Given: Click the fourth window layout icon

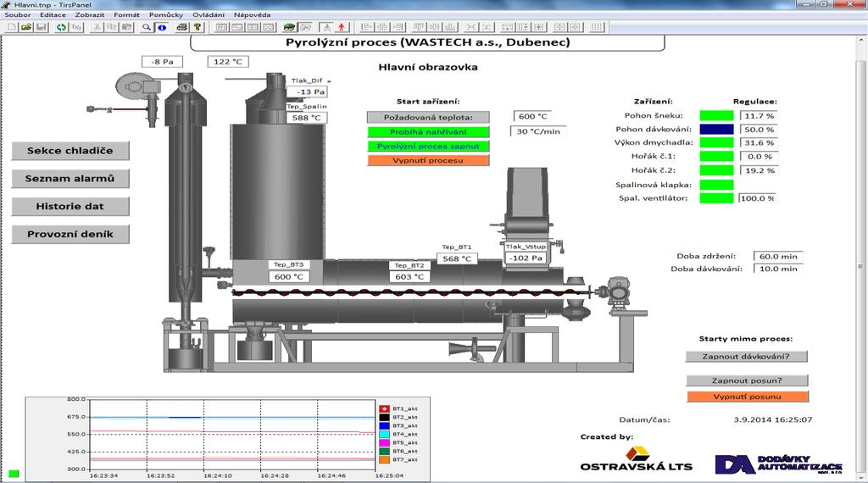Looking at the screenshot, I should pos(268,26).
